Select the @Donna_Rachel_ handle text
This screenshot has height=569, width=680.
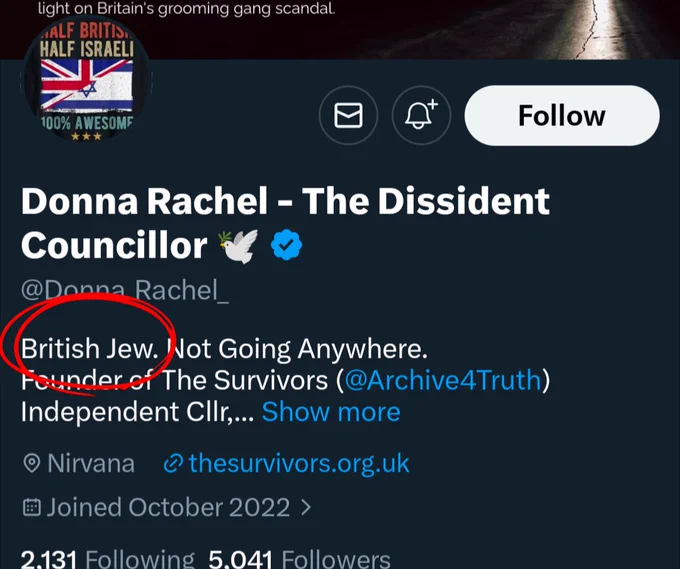pos(125,290)
